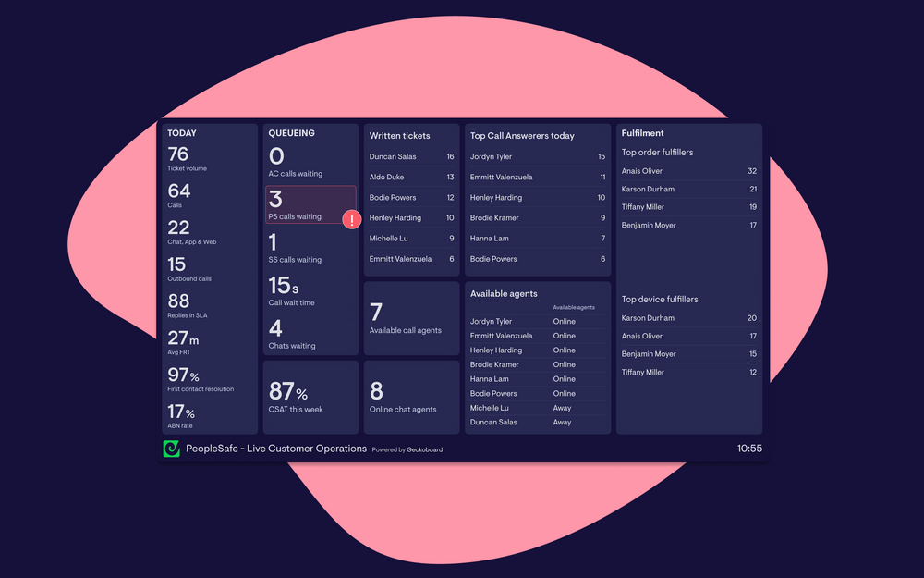The width and height of the screenshot is (924, 578).
Task: Click the Geckoboard logo in the footer
Action: tap(171, 449)
